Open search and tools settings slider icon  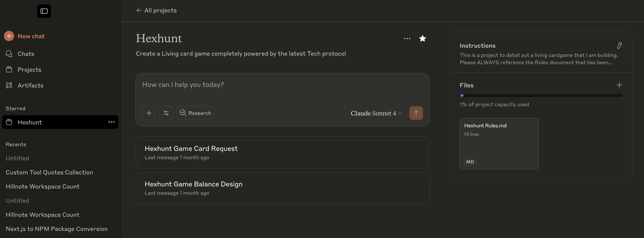(166, 113)
